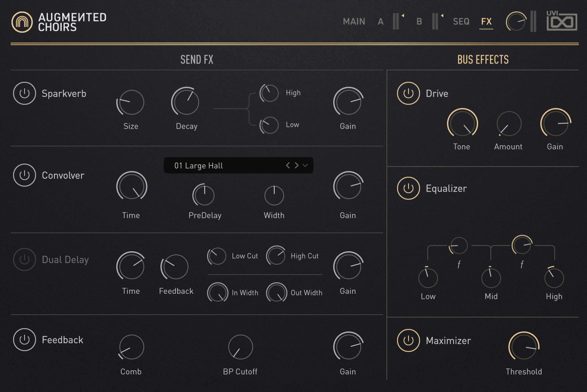Viewport: 587px width, 392px height.
Task: Select the FX tab
Action: click(x=486, y=21)
